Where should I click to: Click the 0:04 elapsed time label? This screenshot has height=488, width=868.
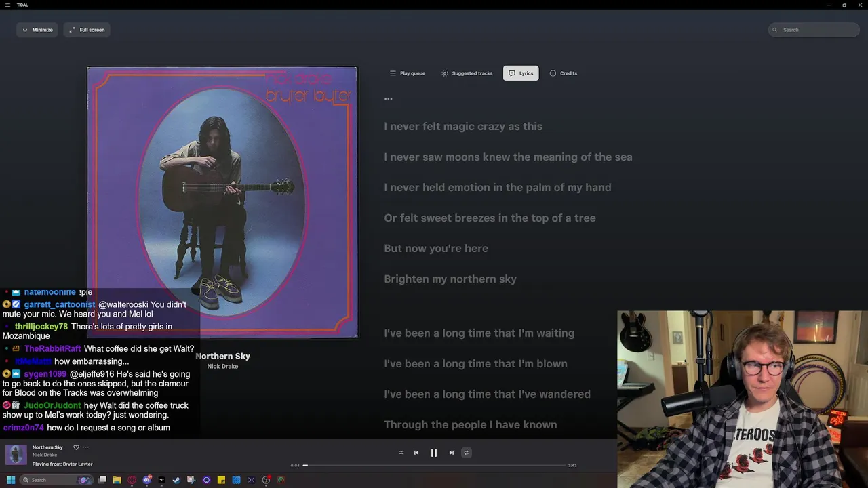tap(295, 465)
